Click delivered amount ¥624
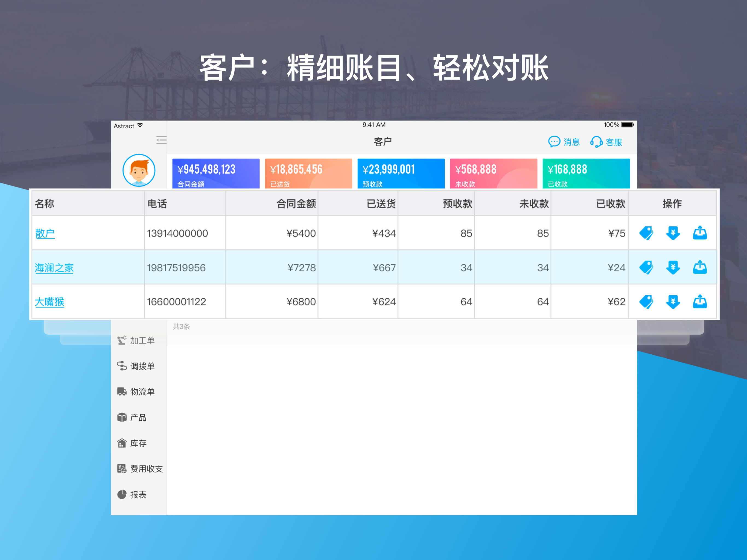Image resolution: width=747 pixels, height=560 pixels. 384,302
